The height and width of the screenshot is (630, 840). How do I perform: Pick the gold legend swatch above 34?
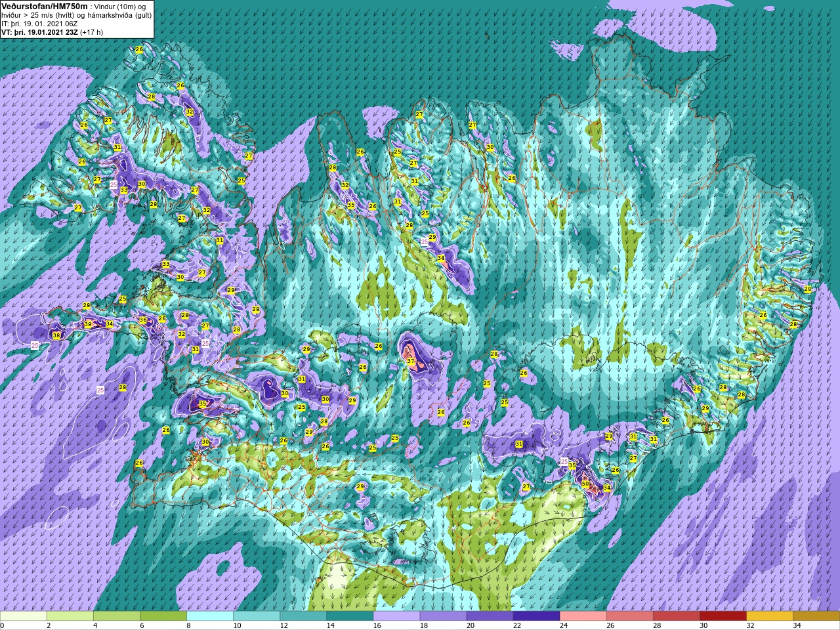click(816, 616)
